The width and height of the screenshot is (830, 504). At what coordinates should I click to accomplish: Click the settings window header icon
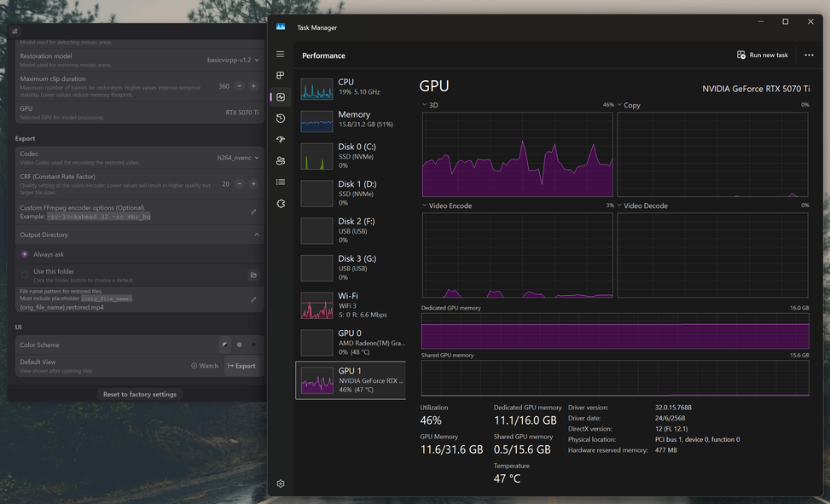(x=15, y=32)
